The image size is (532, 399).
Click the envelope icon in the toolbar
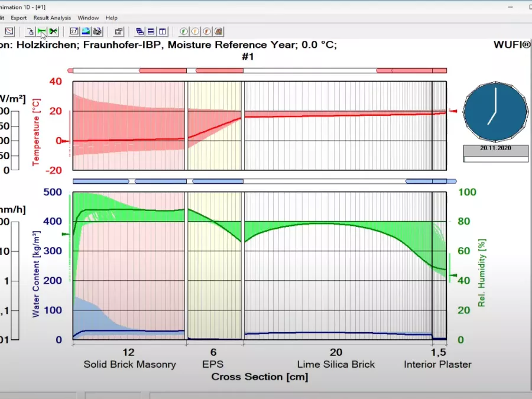(9, 31)
